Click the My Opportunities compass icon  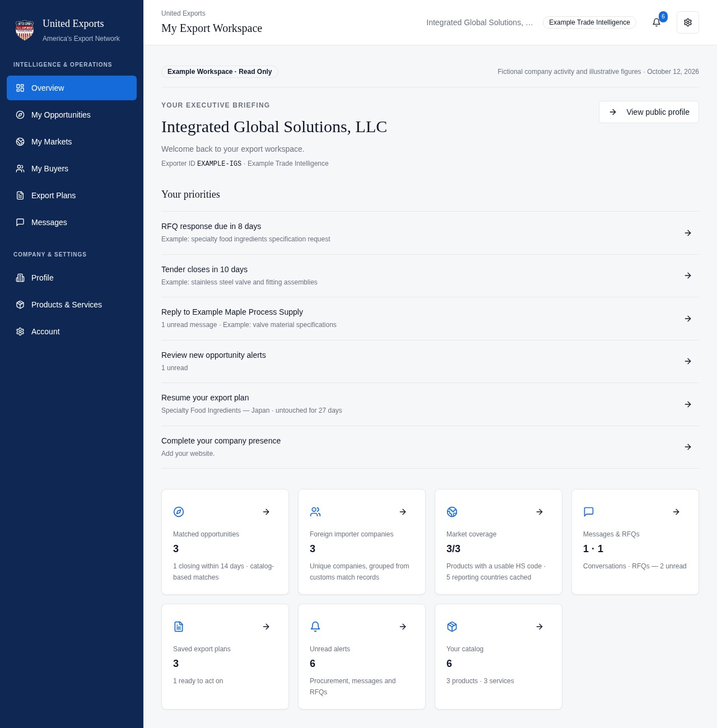click(x=20, y=115)
